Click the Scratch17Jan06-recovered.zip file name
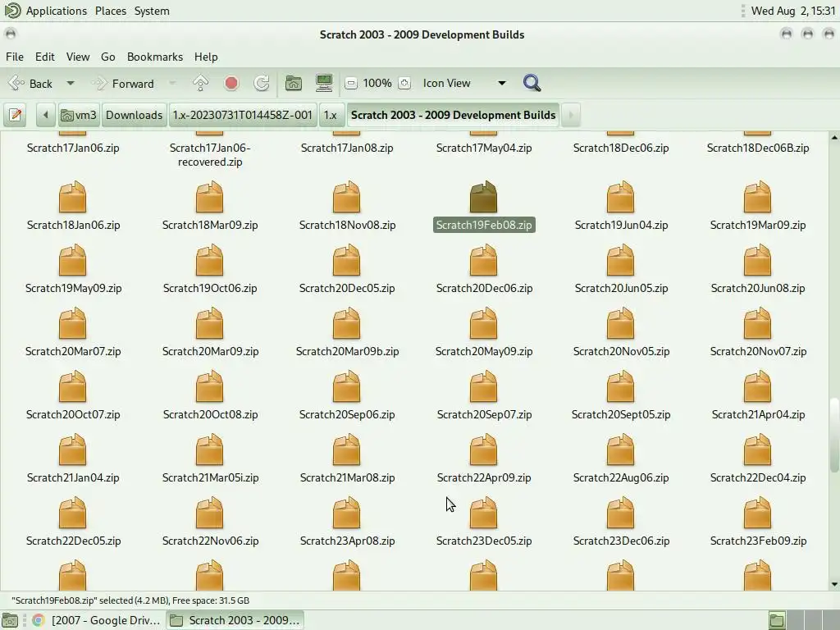Viewport: 840px width, 630px height. point(210,155)
